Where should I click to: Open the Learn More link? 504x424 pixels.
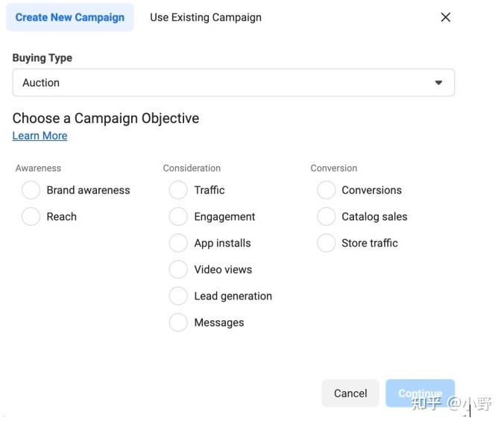pos(40,136)
